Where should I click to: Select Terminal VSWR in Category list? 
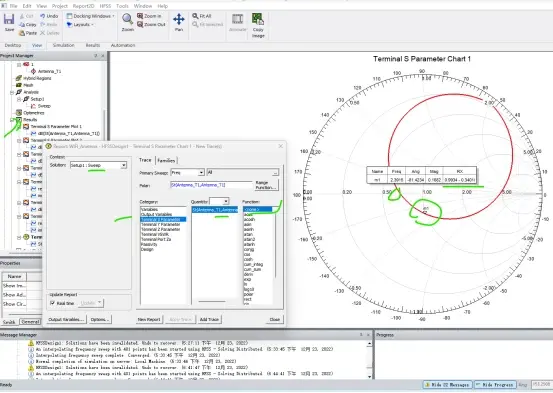(155, 234)
